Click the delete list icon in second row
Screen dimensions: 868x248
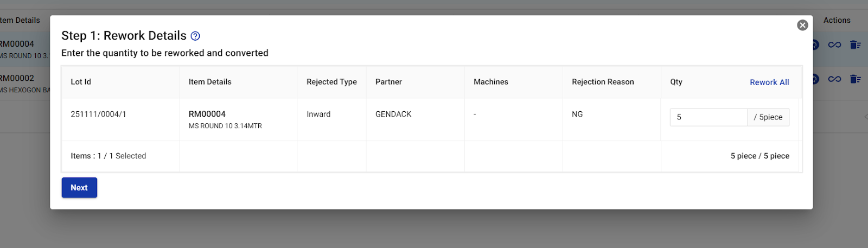[x=856, y=79]
